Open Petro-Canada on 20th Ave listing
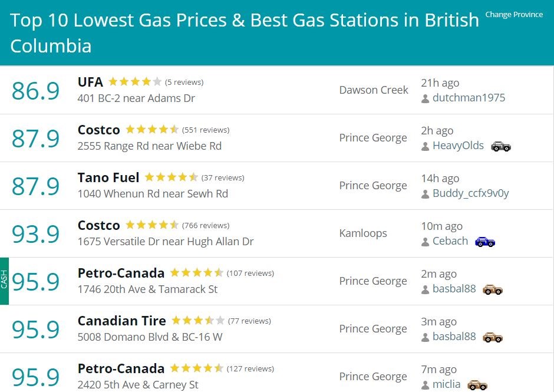Screen dimensions: 554x392 121,273
